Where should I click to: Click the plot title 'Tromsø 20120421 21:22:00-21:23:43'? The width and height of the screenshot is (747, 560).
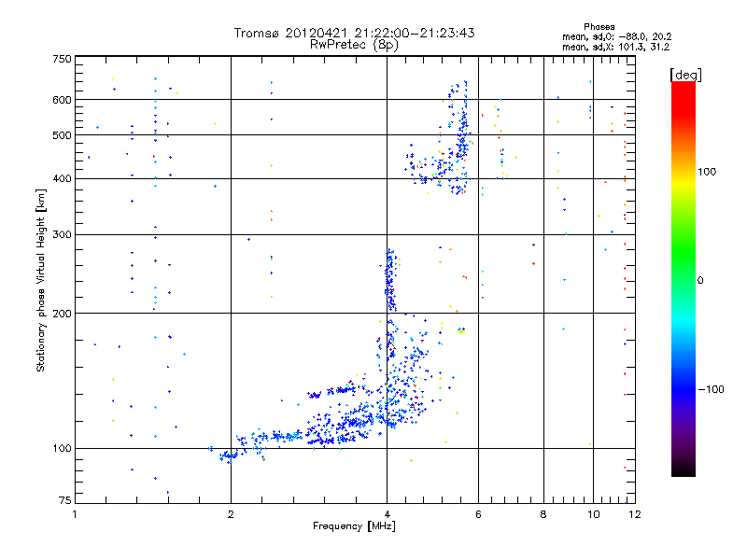(x=354, y=33)
